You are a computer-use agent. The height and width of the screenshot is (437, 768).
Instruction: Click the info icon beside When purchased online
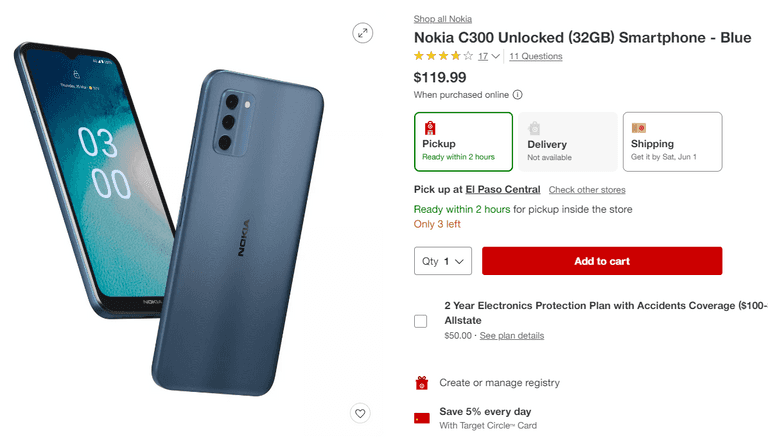tap(518, 95)
